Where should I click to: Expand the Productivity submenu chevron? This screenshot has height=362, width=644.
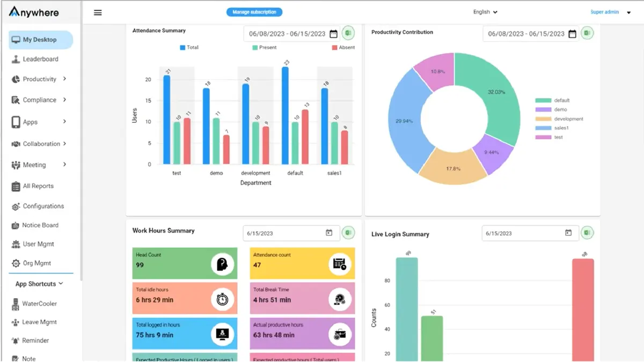point(64,79)
